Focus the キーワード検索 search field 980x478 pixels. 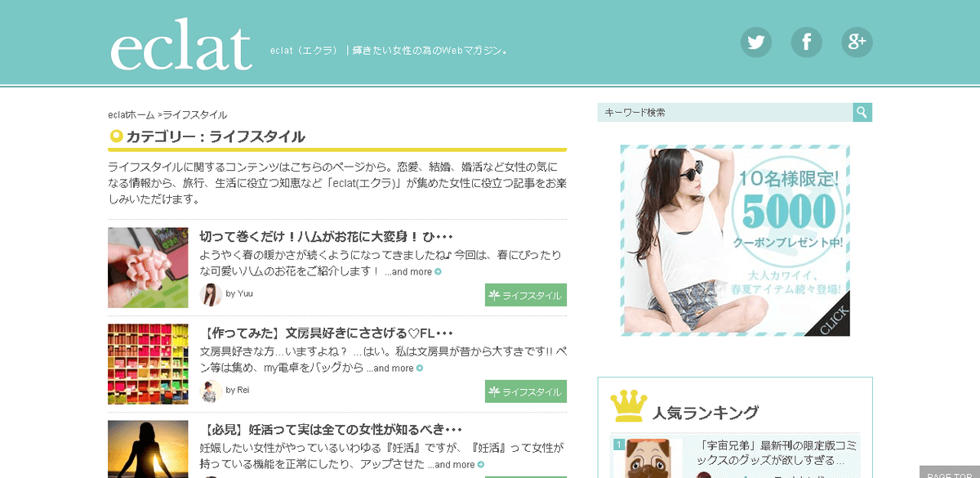[725, 112]
